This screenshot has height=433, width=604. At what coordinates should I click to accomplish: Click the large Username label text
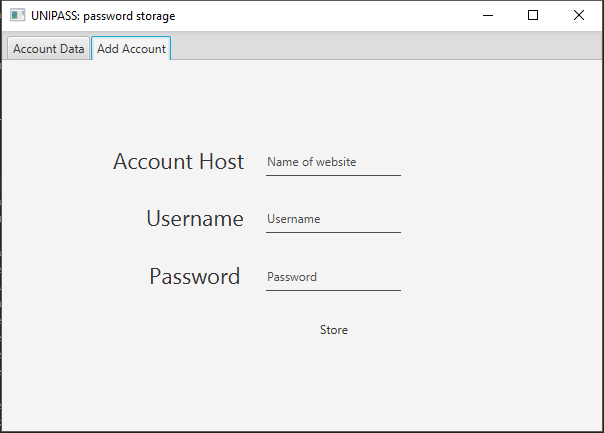(194, 219)
